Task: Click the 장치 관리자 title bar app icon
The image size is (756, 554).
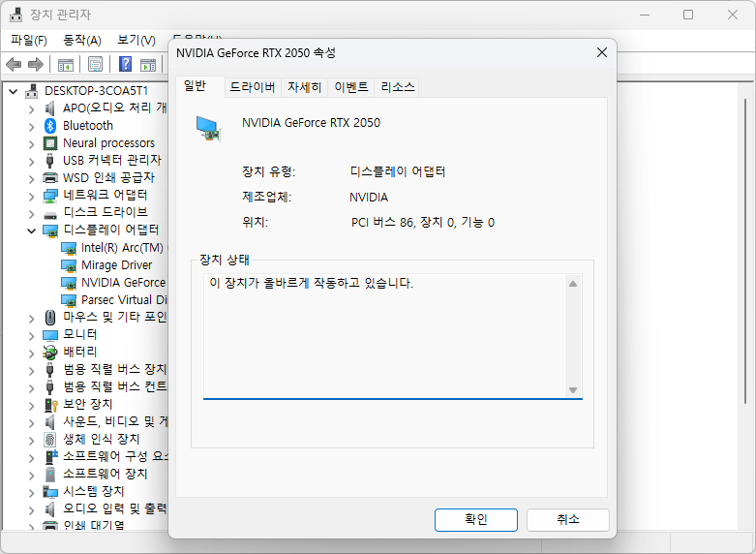Action: [15, 15]
